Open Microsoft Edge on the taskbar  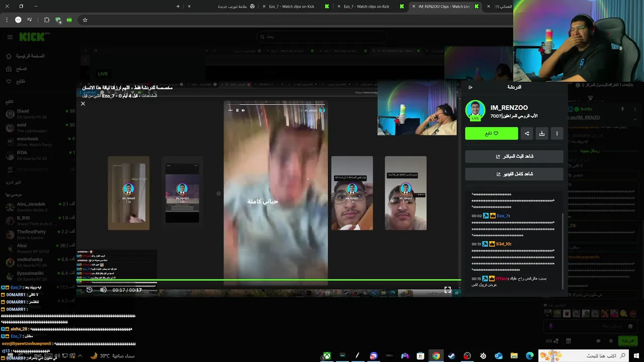530,356
